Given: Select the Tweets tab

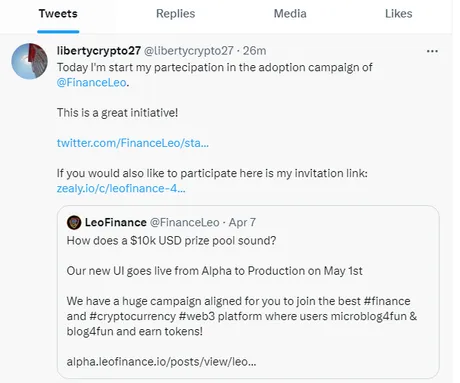Looking at the screenshot, I should 58,14.
